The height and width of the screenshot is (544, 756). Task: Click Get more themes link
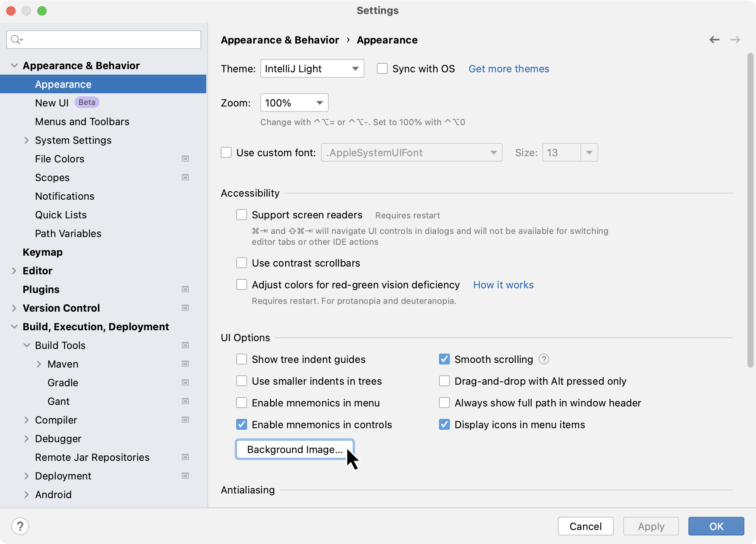click(x=508, y=69)
